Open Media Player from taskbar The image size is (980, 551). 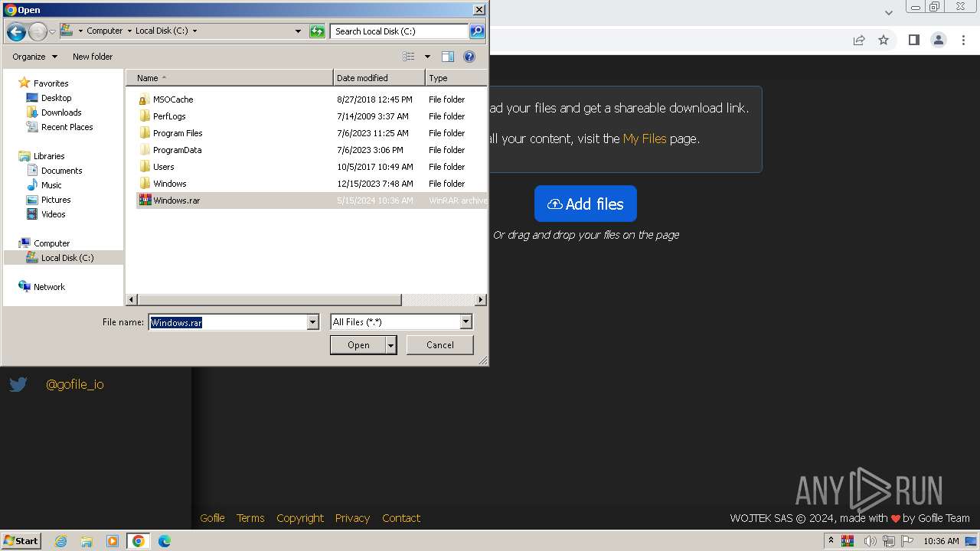click(x=112, y=541)
